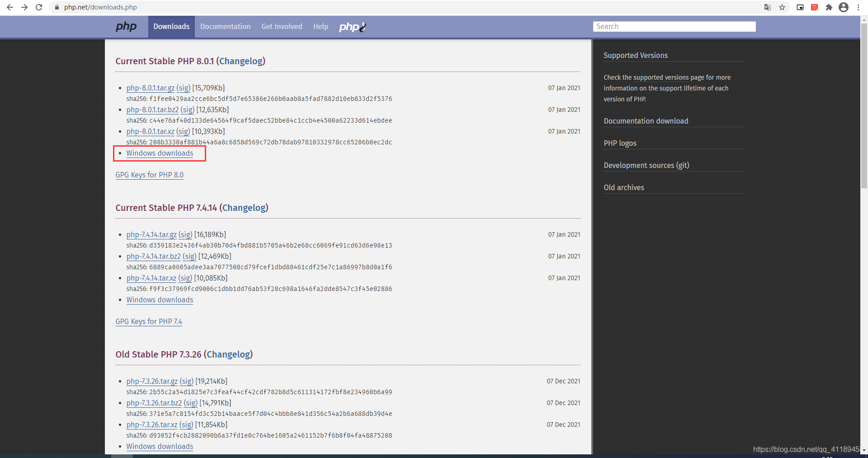This screenshot has width=868, height=458.
Task: Open site security info via the lock
Action: click(x=57, y=7)
